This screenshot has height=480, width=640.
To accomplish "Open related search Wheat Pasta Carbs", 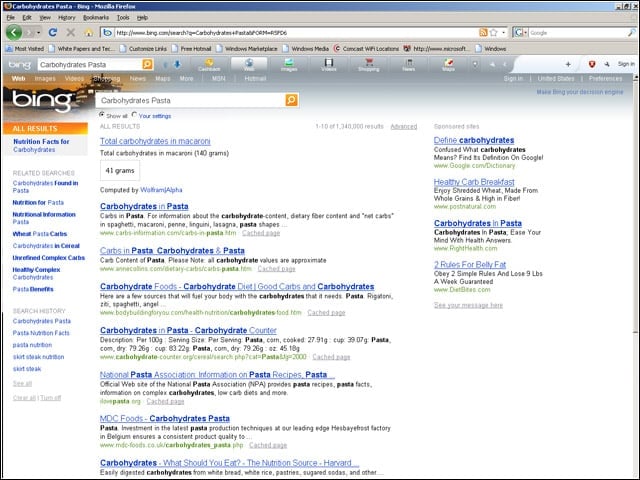I will pyautogui.click(x=40, y=234).
